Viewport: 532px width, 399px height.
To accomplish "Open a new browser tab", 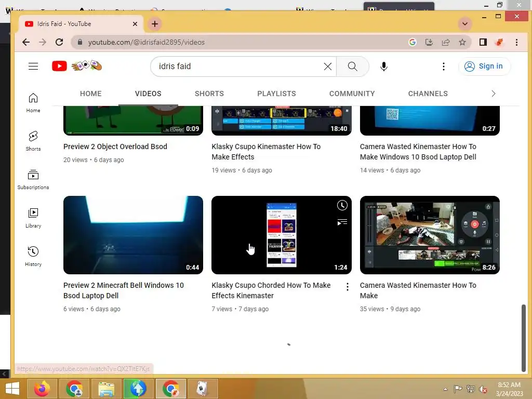I will point(155,24).
